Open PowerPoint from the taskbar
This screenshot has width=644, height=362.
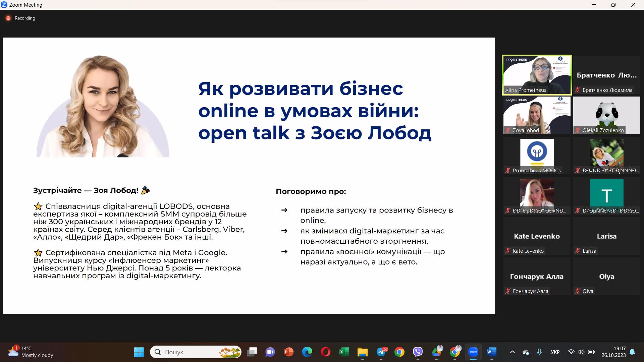coord(288,352)
